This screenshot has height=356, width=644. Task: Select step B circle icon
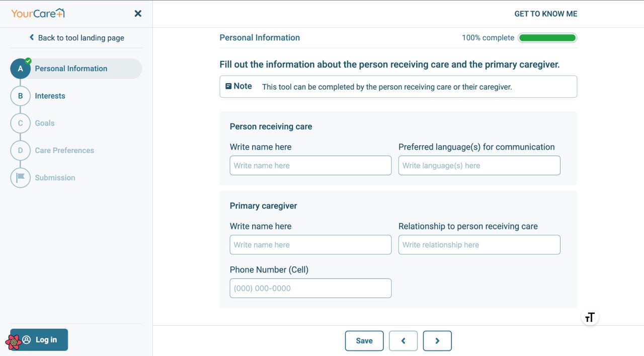click(20, 96)
